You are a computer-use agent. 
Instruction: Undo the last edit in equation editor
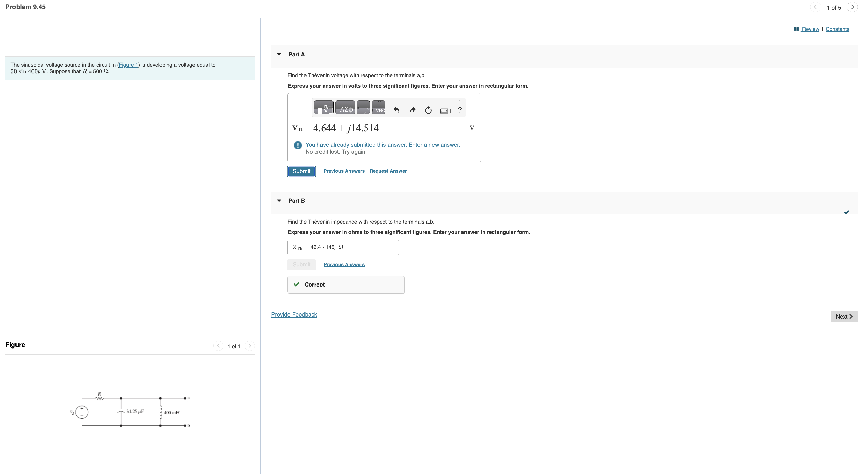point(397,110)
